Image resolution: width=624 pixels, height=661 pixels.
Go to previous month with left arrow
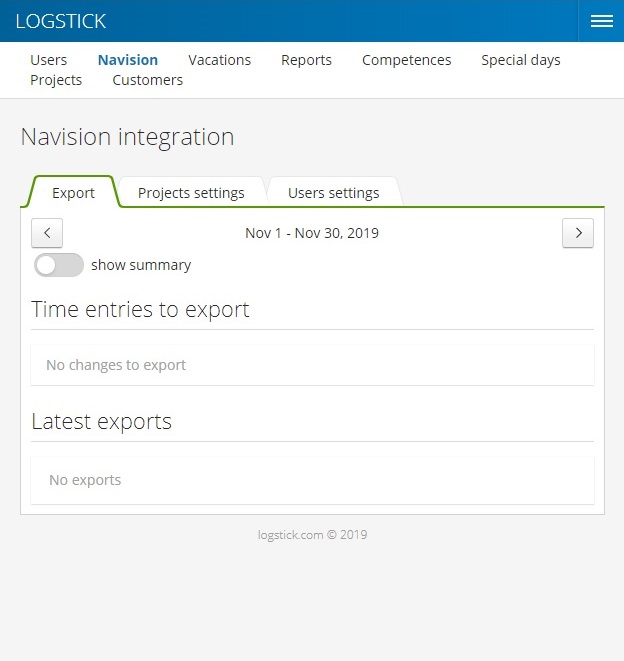tap(47, 233)
